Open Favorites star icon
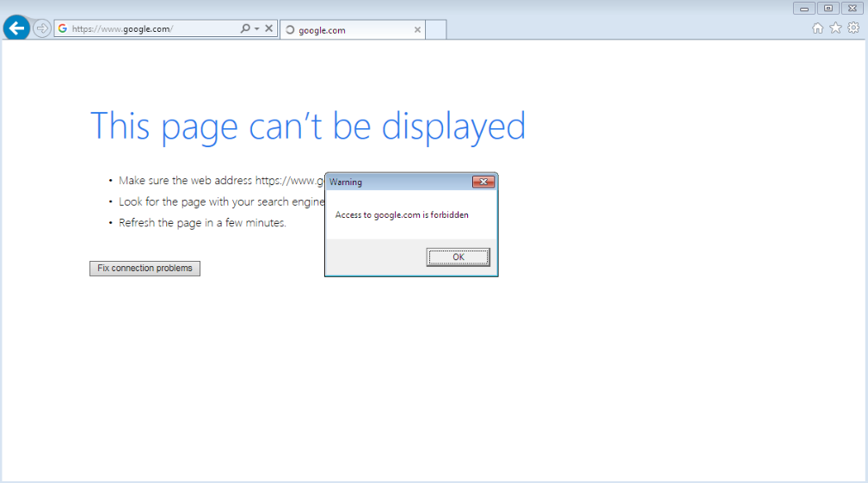Screen dimensions: 868x483 (x=835, y=28)
